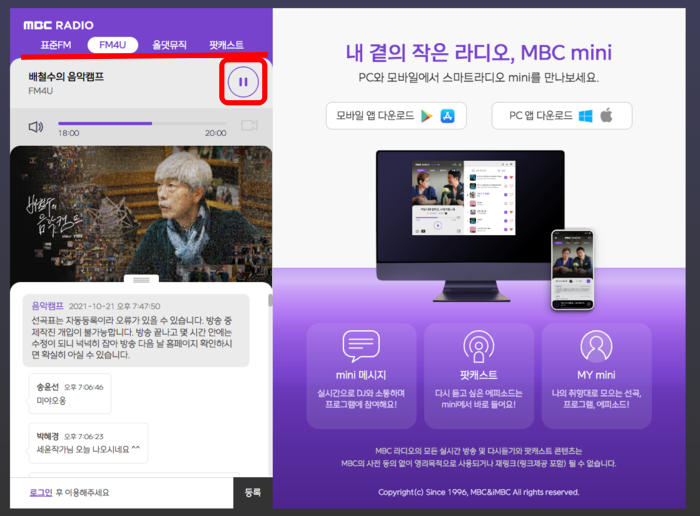
Task: Open the 올댓뮤직 tab
Action: tap(169, 45)
